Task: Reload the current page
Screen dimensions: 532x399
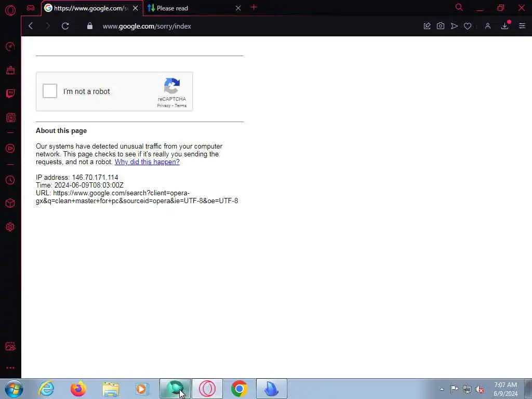Action: [x=65, y=26]
